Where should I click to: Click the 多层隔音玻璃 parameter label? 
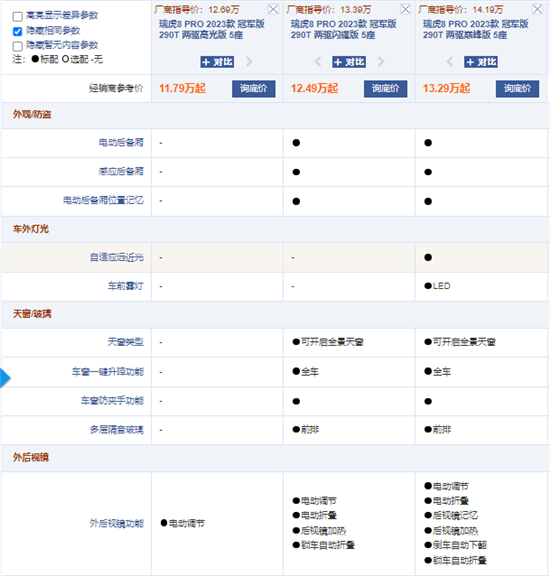(117, 429)
